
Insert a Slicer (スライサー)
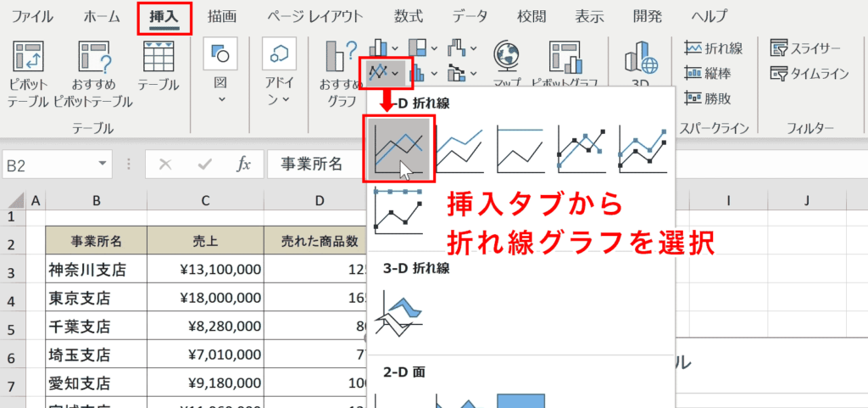[805, 48]
